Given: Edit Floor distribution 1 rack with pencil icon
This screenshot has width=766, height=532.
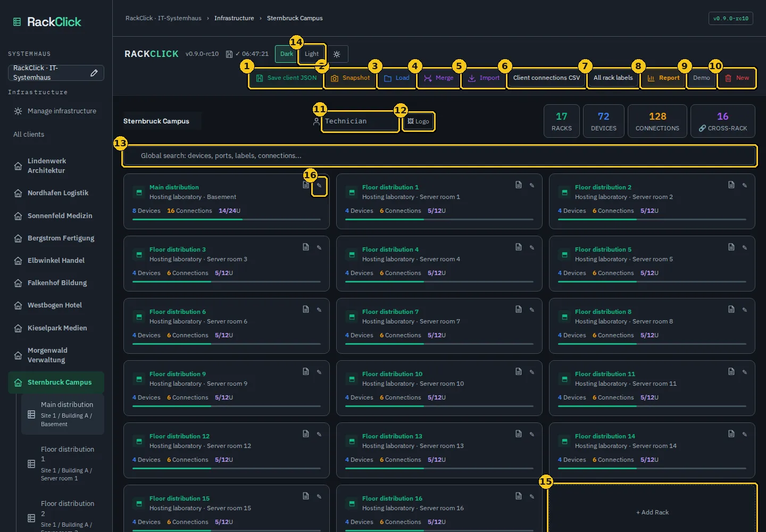Looking at the screenshot, I should click(x=532, y=185).
